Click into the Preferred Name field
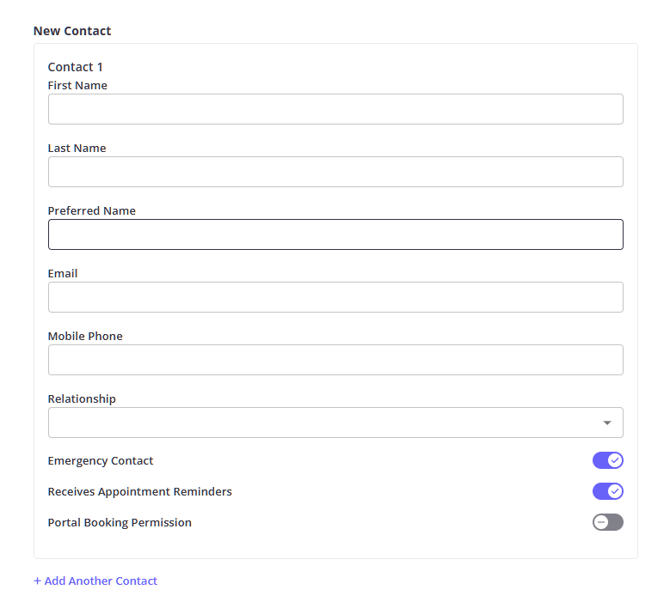 (x=335, y=234)
